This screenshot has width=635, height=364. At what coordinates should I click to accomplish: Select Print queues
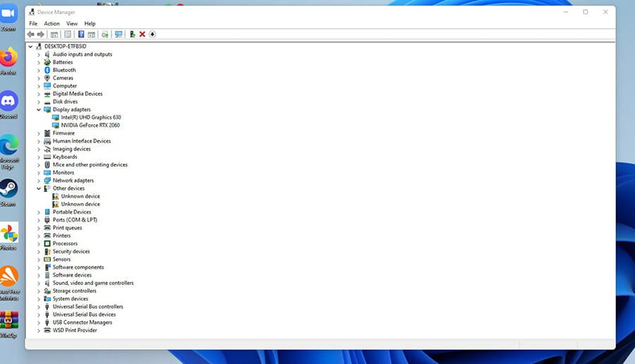click(67, 228)
